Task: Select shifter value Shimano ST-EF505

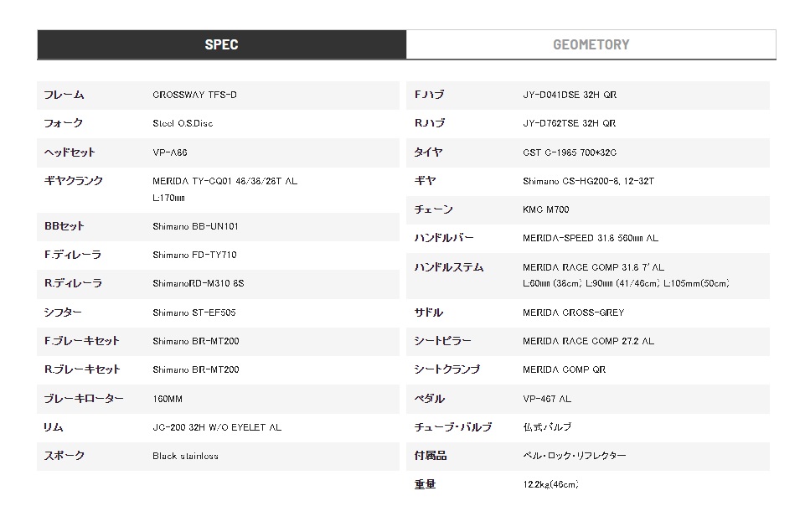Action: tap(194, 312)
